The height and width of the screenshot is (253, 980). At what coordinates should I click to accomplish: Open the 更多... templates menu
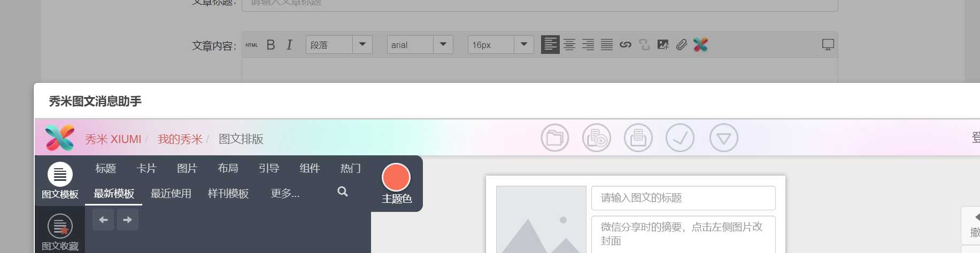click(x=285, y=193)
